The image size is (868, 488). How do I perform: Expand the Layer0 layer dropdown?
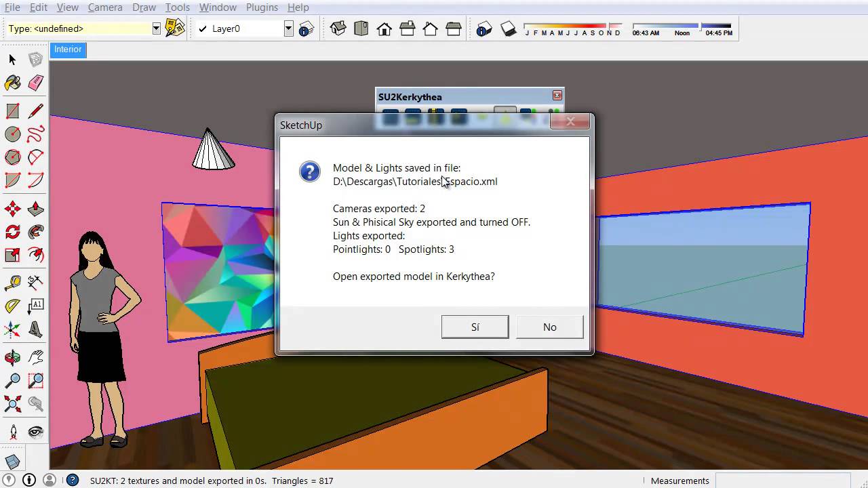click(x=288, y=28)
